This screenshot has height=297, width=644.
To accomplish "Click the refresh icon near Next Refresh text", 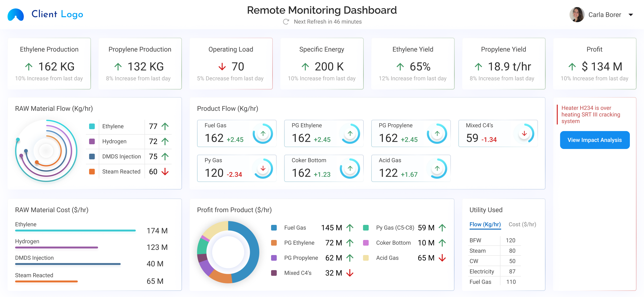I will [x=286, y=22].
